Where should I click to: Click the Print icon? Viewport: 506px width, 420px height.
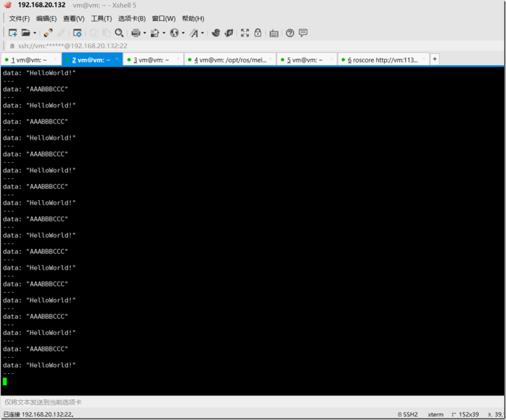tap(136, 33)
